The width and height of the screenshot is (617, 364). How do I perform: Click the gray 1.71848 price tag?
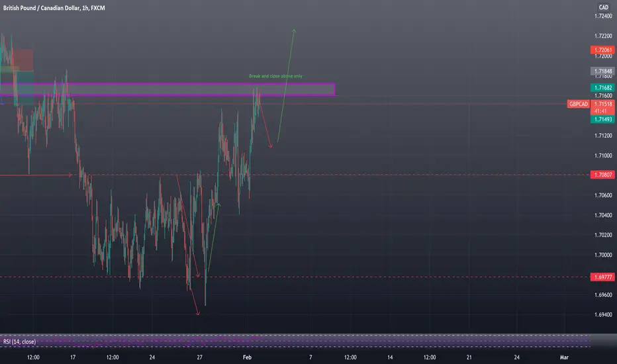[x=602, y=71]
